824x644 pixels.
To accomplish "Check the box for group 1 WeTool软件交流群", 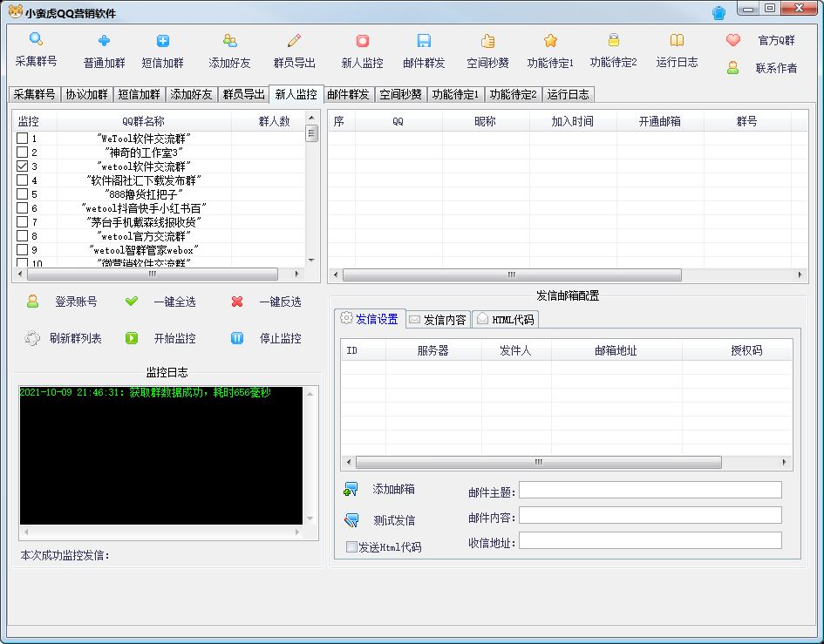I will tap(23, 139).
